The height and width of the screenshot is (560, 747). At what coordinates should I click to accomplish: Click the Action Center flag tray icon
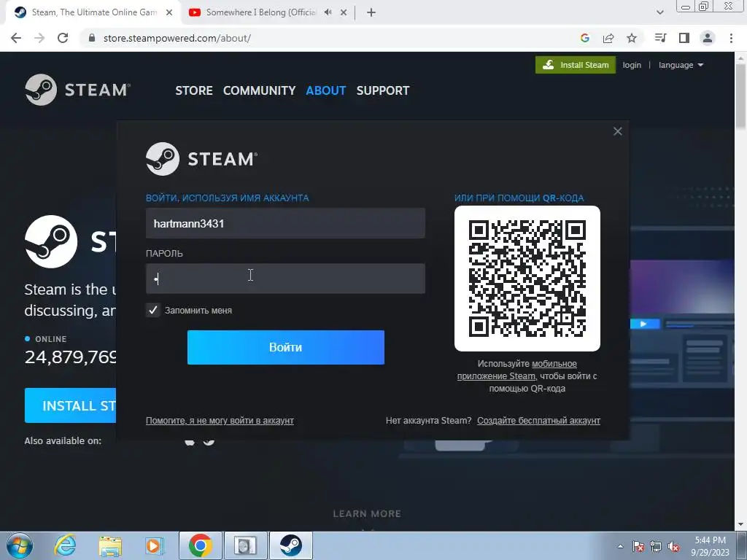click(638, 546)
